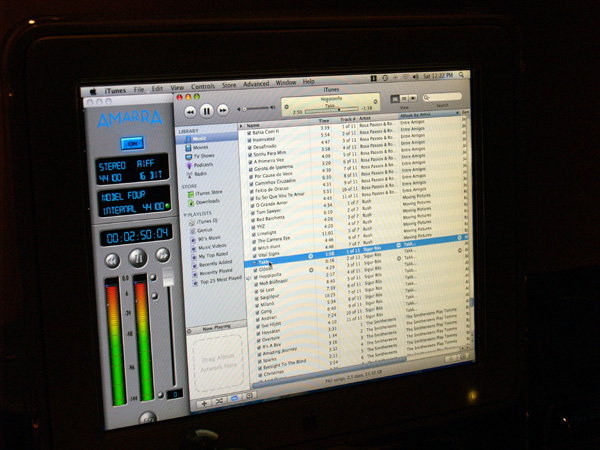Open the My Top Rated playlist
600x450 pixels.
click(210, 255)
